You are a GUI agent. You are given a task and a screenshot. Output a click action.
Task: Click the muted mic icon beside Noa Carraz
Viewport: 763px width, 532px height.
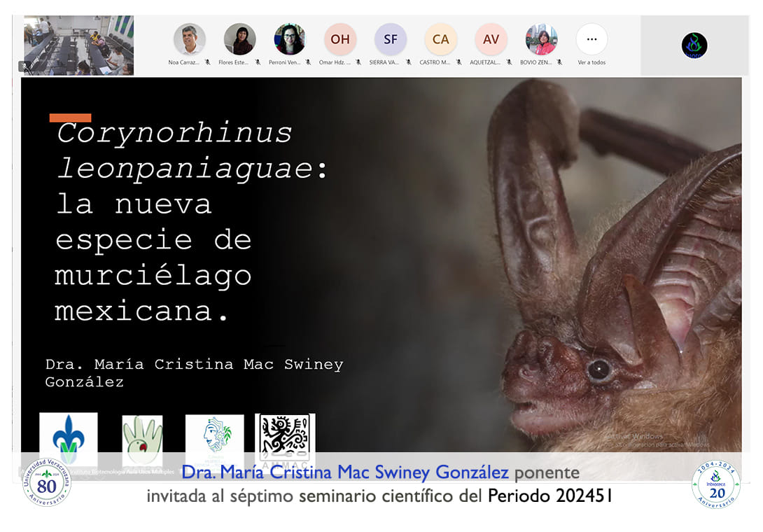pyautogui.click(x=208, y=62)
